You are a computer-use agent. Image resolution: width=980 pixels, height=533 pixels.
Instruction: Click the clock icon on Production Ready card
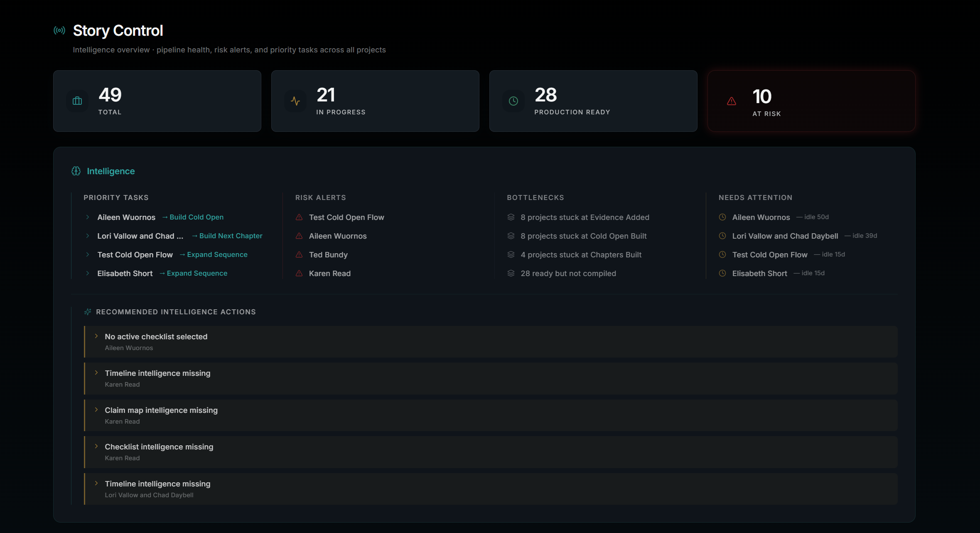[x=513, y=101]
